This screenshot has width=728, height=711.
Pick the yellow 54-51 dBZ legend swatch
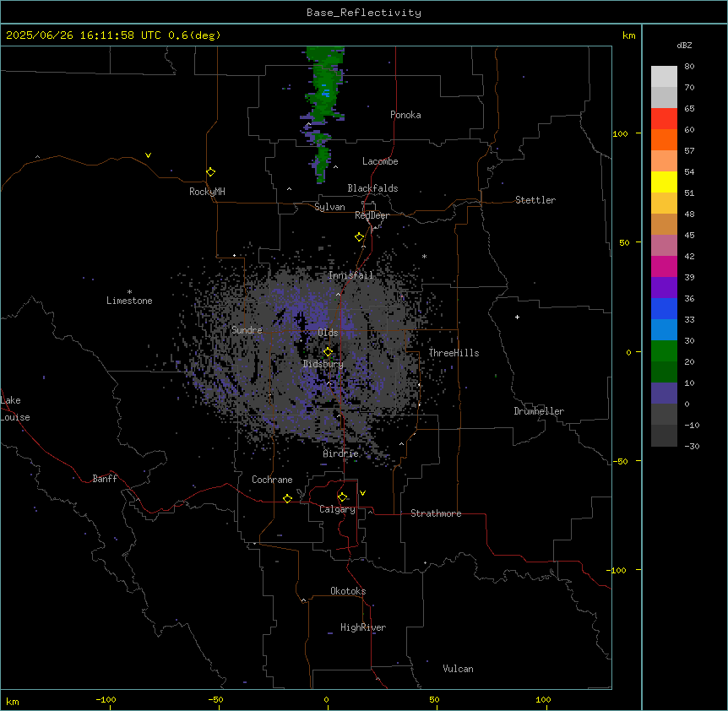coord(664,182)
